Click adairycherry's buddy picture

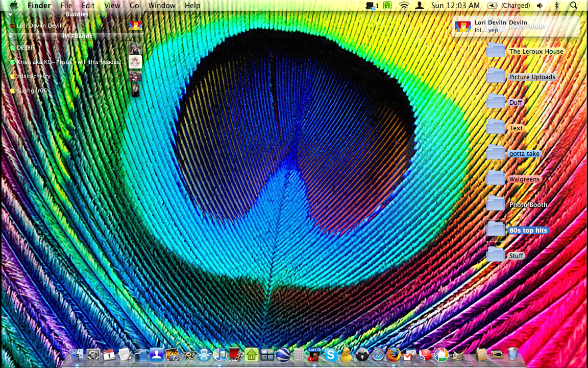pyautogui.click(x=135, y=76)
